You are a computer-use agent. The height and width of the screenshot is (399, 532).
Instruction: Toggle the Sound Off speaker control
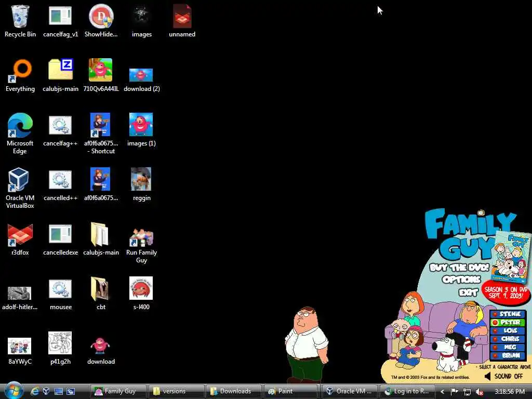[503, 376]
